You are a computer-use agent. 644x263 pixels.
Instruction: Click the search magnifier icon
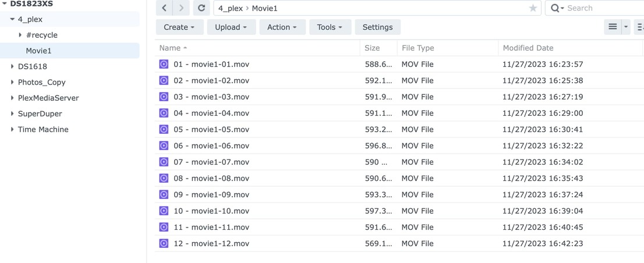click(555, 8)
